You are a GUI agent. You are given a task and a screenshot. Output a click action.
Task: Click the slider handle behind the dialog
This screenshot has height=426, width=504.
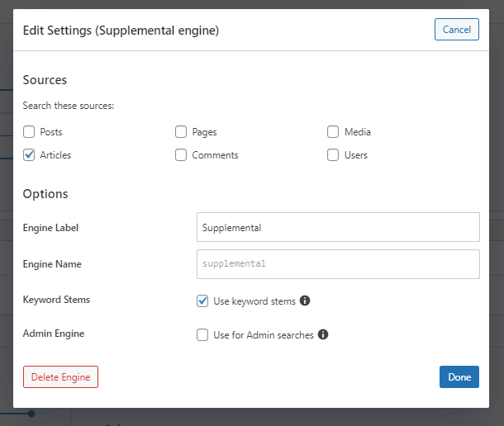(x=31, y=414)
